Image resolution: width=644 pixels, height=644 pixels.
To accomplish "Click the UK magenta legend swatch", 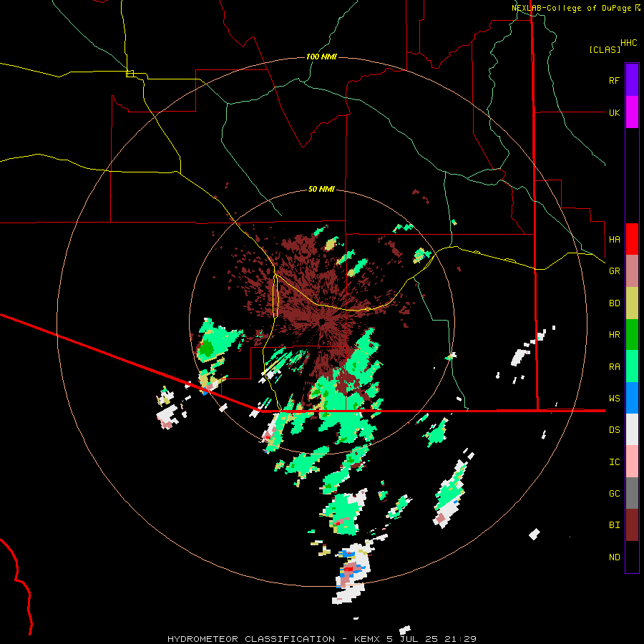I will coord(632,112).
